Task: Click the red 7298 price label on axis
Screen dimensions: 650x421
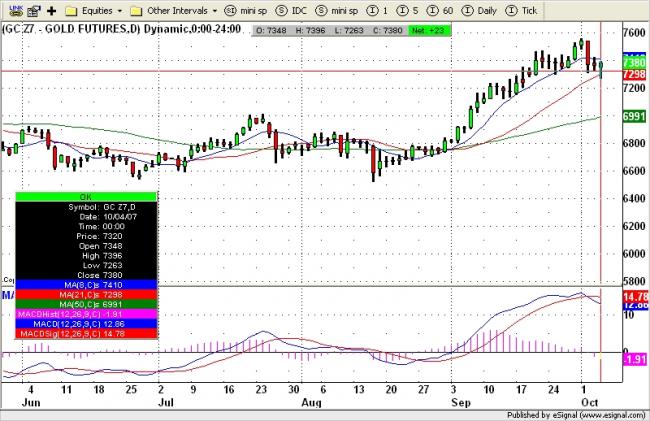Action: click(634, 74)
